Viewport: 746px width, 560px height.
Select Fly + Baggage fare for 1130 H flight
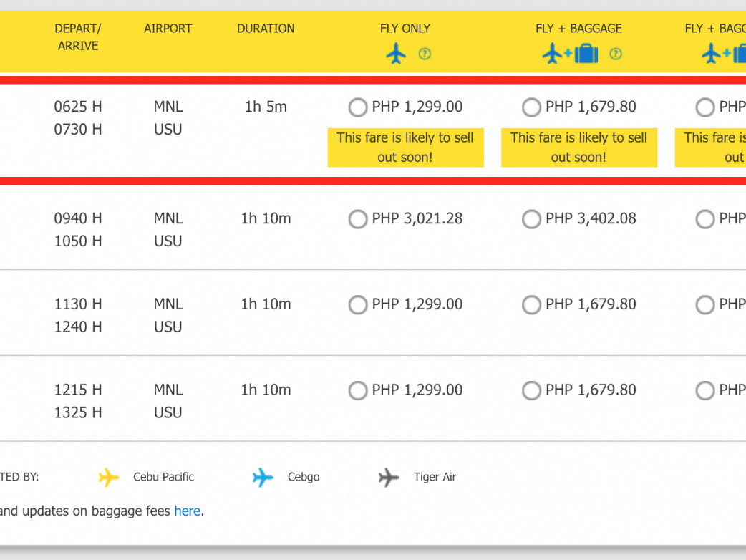pyautogui.click(x=531, y=305)
